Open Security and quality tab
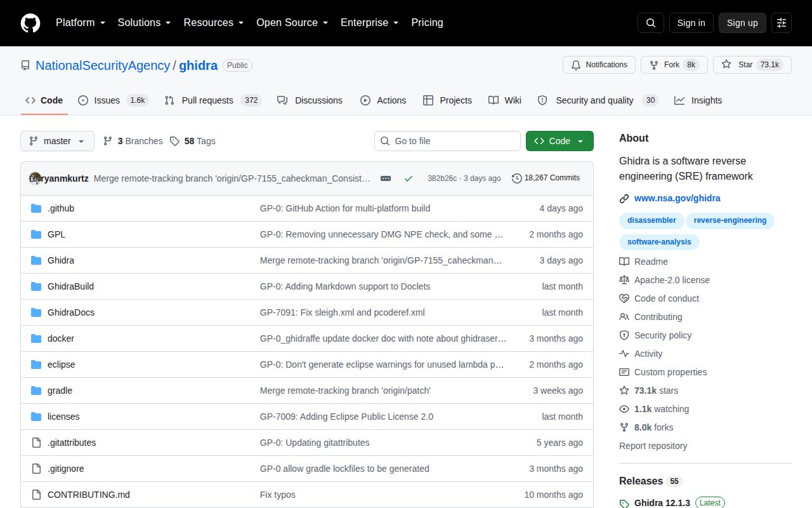The image size is (812, 508). tap(598, 100)
